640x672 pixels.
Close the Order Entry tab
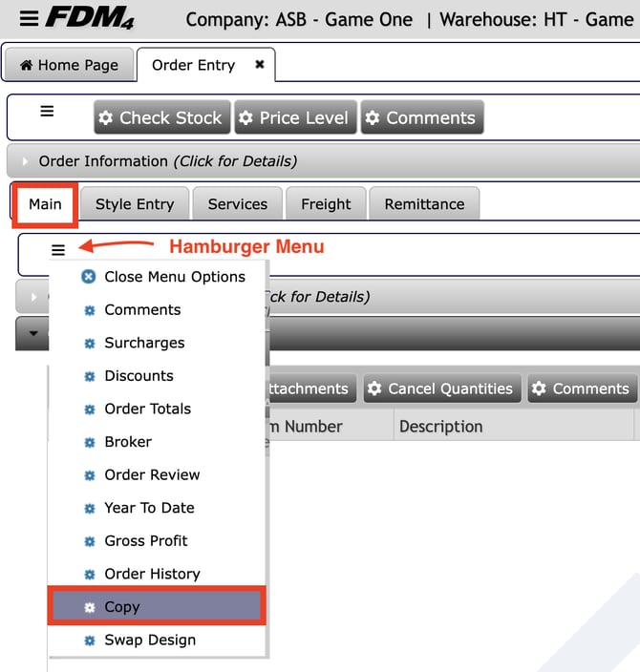[x=259, y=65]
